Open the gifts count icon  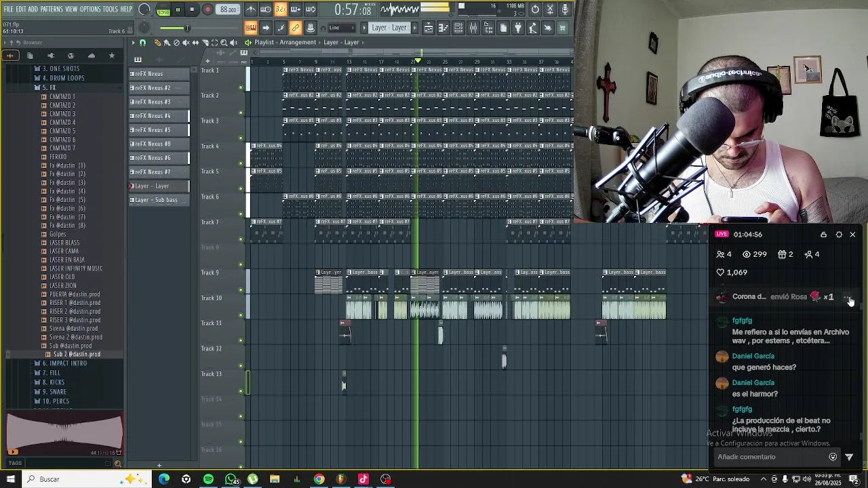point(781,254)
